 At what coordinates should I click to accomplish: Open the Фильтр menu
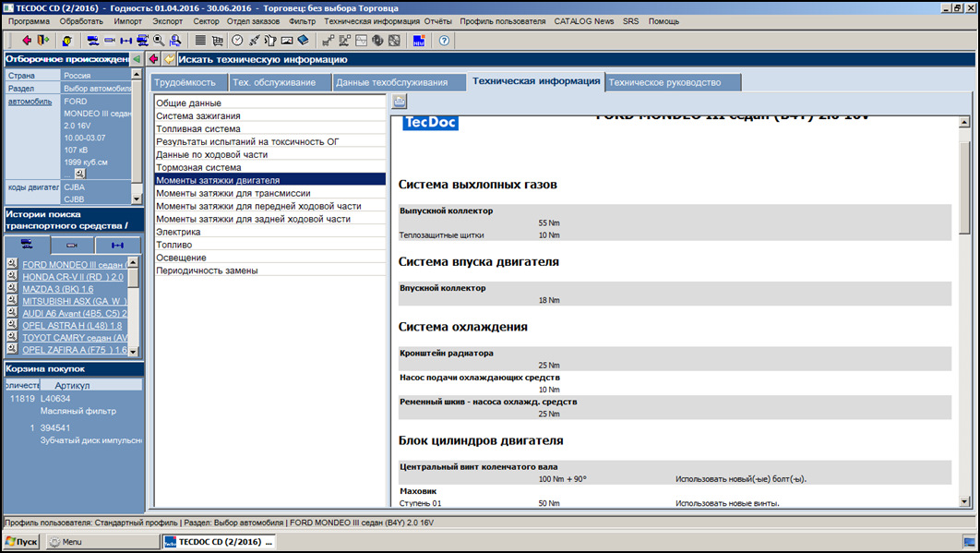click(x=303, y=21)
